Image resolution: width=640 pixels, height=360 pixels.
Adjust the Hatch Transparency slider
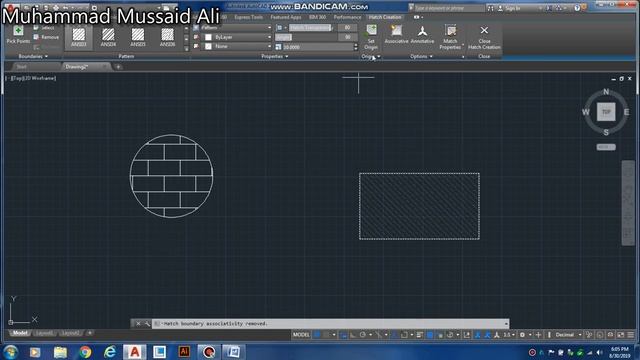pos(311,28)
